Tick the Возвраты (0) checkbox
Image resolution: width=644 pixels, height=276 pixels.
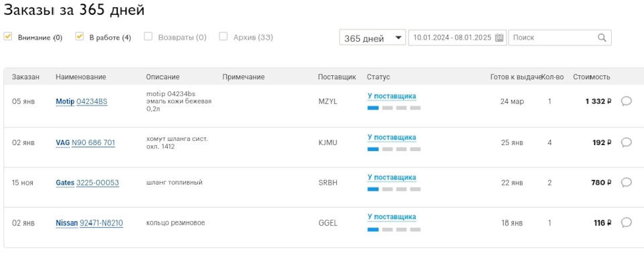click(148, 37)
